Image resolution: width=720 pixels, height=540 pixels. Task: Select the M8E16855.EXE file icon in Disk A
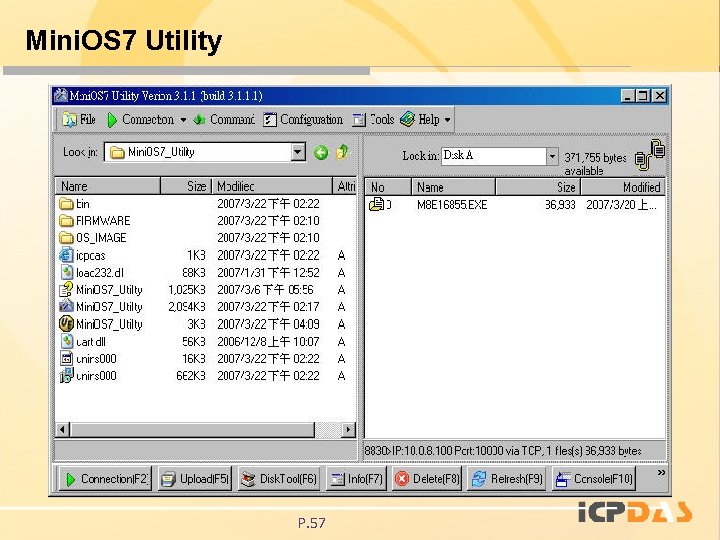pos(377,204)
